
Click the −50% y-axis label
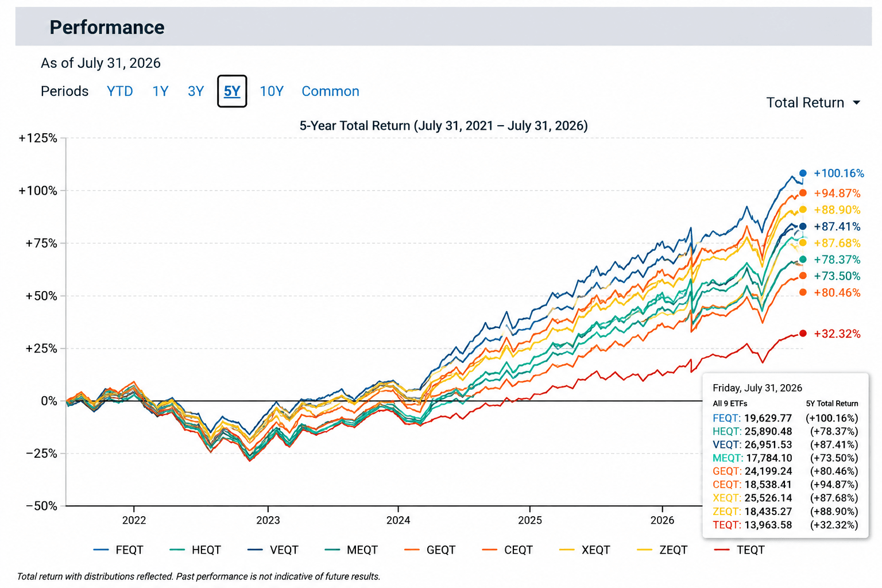tap(41, 506)
